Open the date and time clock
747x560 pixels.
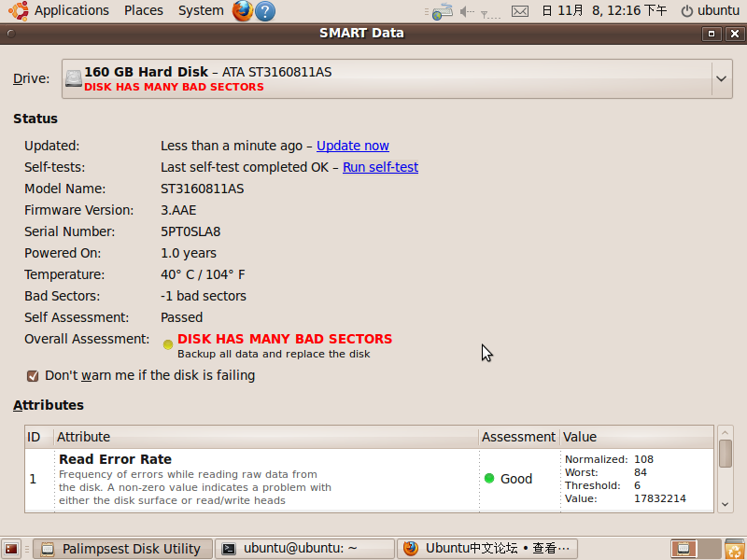coord(604,10)
